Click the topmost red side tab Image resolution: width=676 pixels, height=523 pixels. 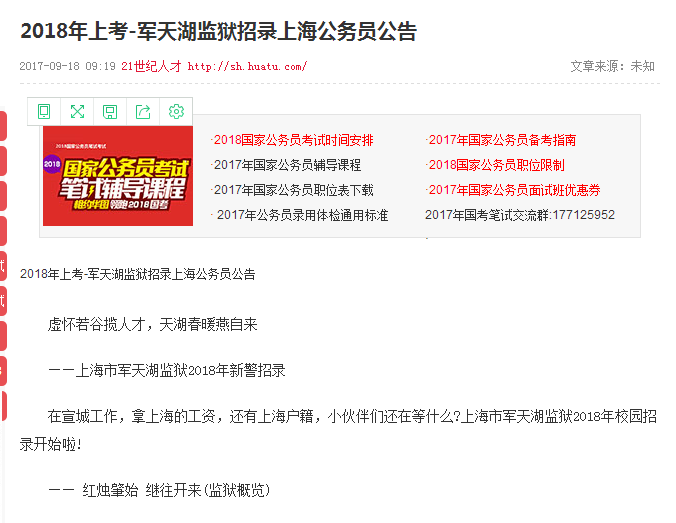[3, 126]
